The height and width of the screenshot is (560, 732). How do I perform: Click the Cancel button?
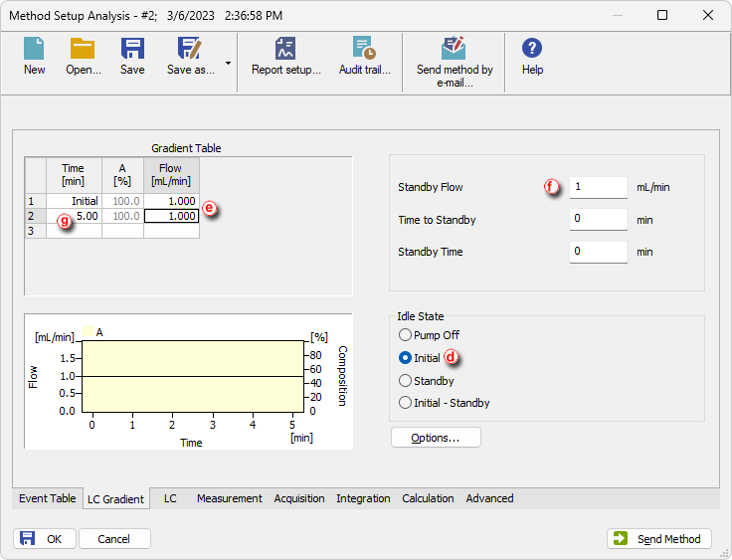(x=114, y=539)
